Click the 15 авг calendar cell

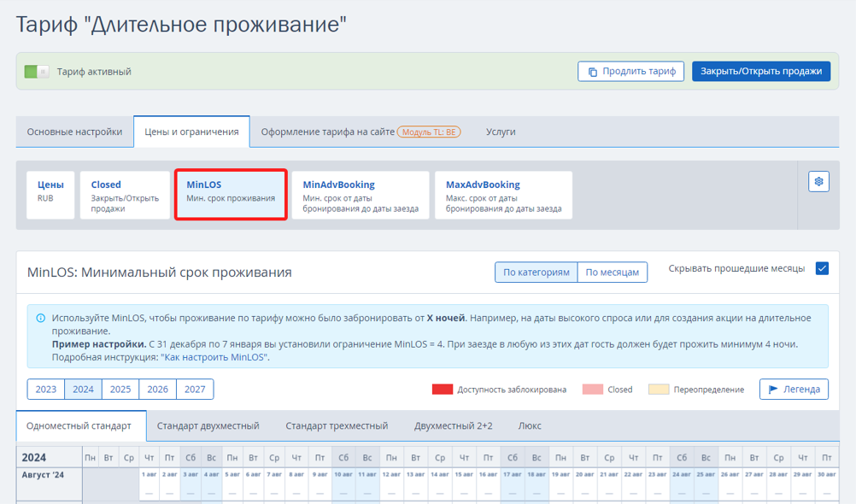click(x=464, y=483)
